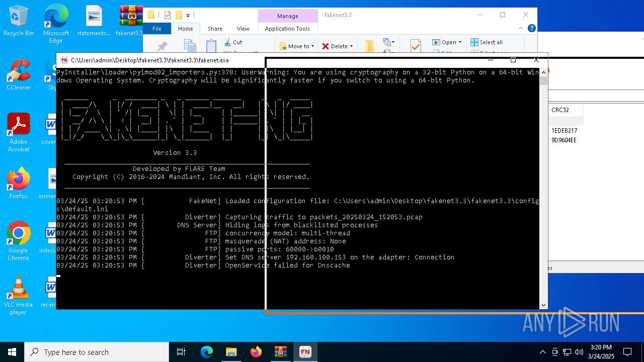Switch to the Home ribbon tab
The height and width of the screenshot is (362, 644).
click(185, 29)
